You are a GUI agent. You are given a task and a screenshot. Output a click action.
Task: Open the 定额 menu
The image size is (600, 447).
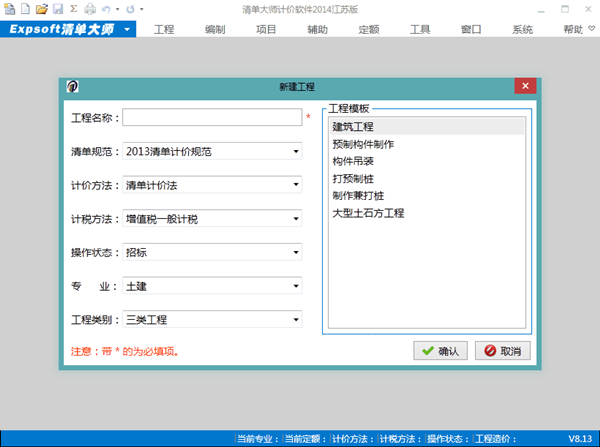[x=369, y=30]
